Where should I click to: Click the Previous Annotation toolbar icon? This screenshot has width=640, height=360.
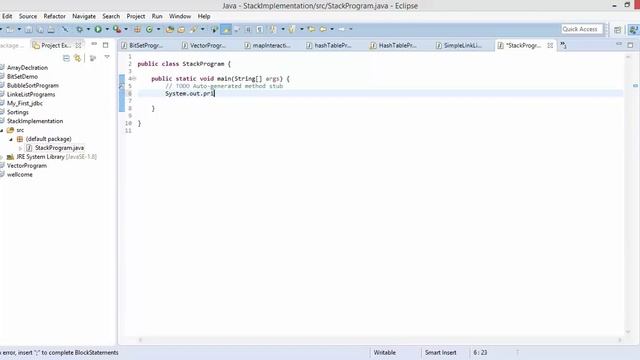coord(292,29)
